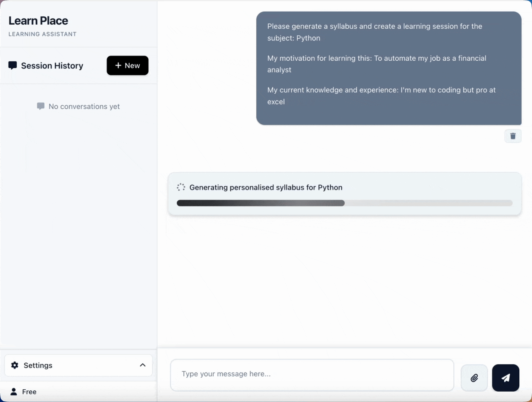The width and height of the screenshot is (532, 402).
Task: Click the message input field
Action: [x=311, y=374]
